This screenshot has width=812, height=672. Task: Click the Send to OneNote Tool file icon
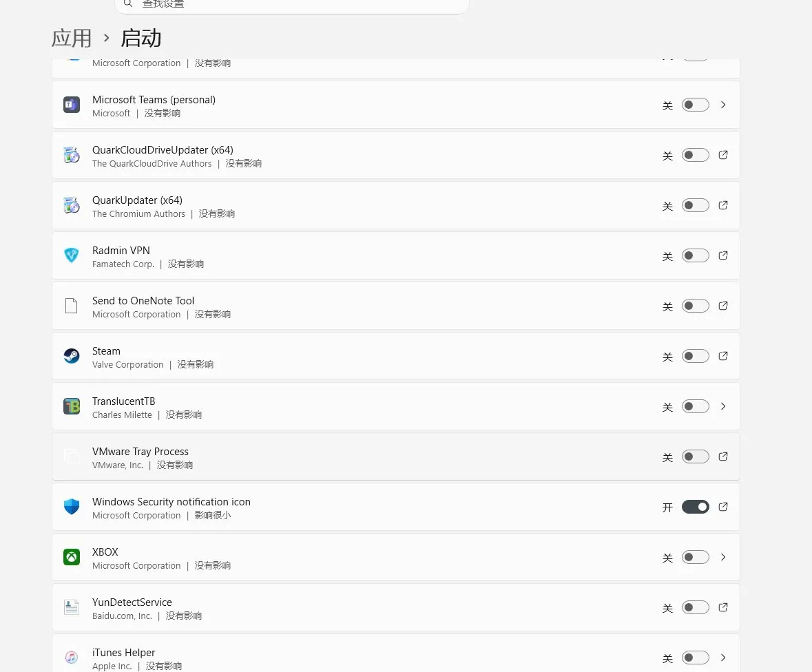click(x=72, y=306)
